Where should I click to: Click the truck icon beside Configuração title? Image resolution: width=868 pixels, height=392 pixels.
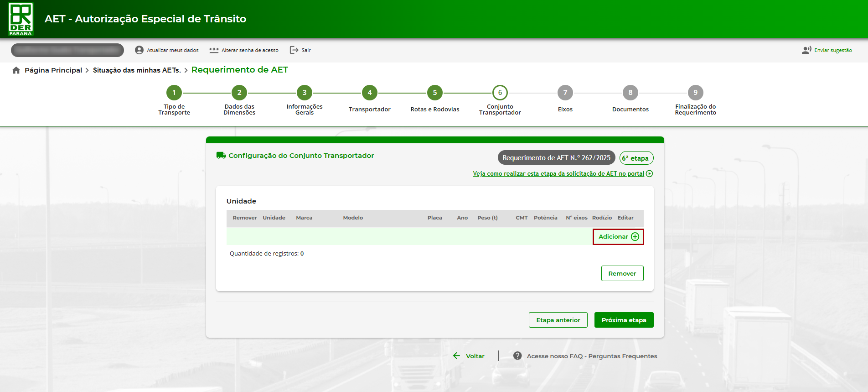pos(221,156)
